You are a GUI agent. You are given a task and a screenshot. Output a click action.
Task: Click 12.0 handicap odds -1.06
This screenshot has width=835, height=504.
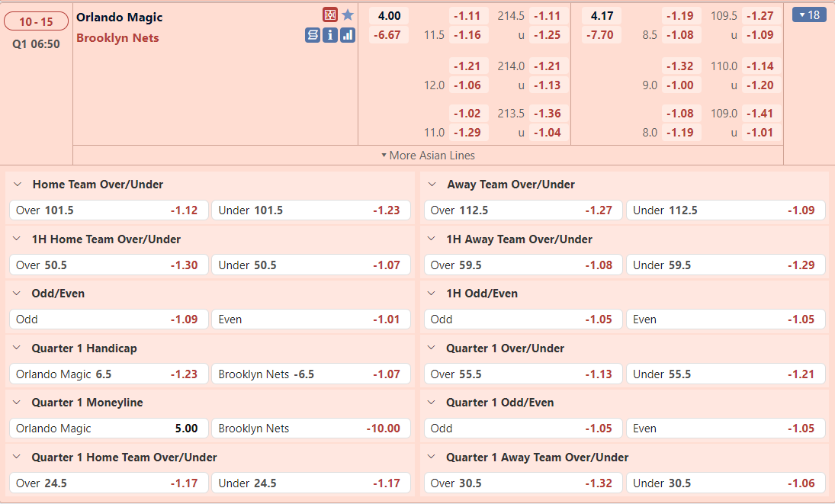(x=469, y=85)
